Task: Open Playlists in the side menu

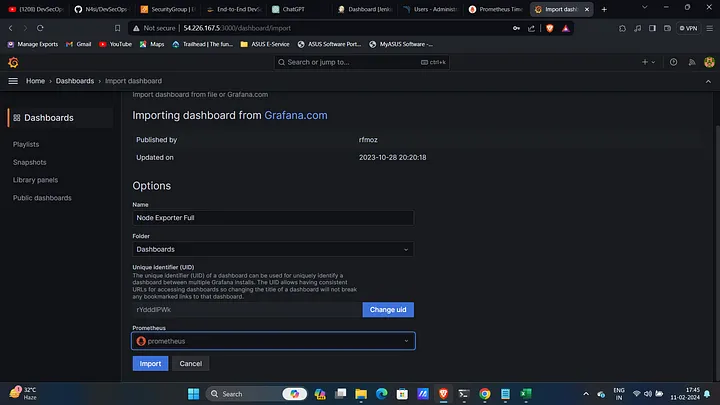Action: 26,144
